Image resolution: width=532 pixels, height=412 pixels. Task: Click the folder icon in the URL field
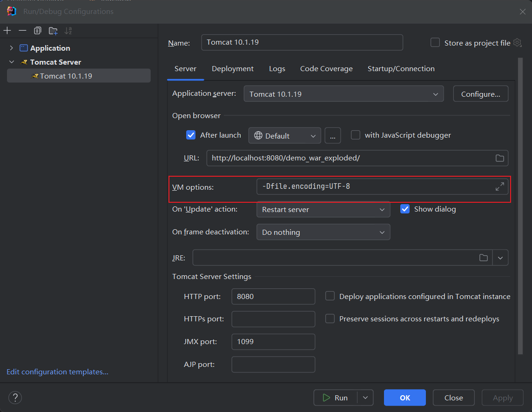[x=499, y=158]
